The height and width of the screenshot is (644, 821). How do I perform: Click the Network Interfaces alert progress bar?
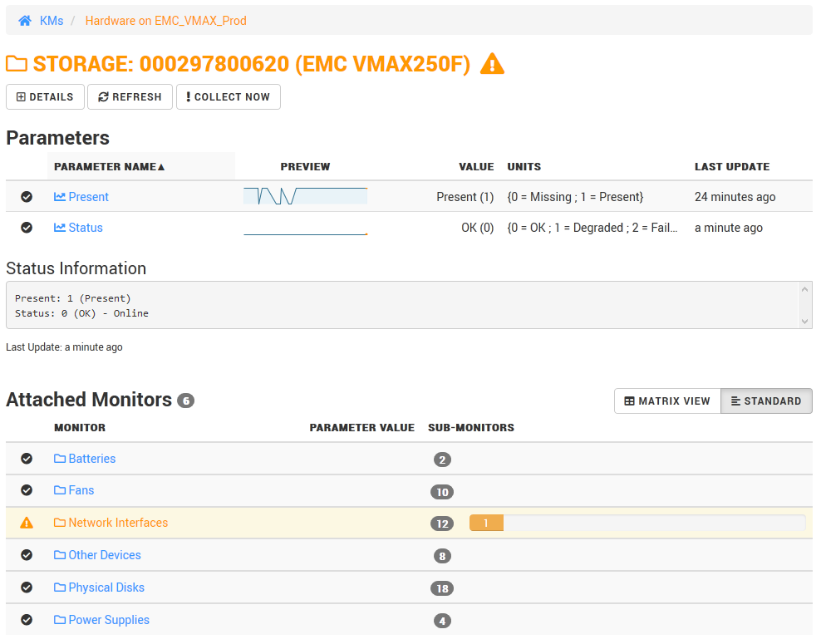(637, 523)
